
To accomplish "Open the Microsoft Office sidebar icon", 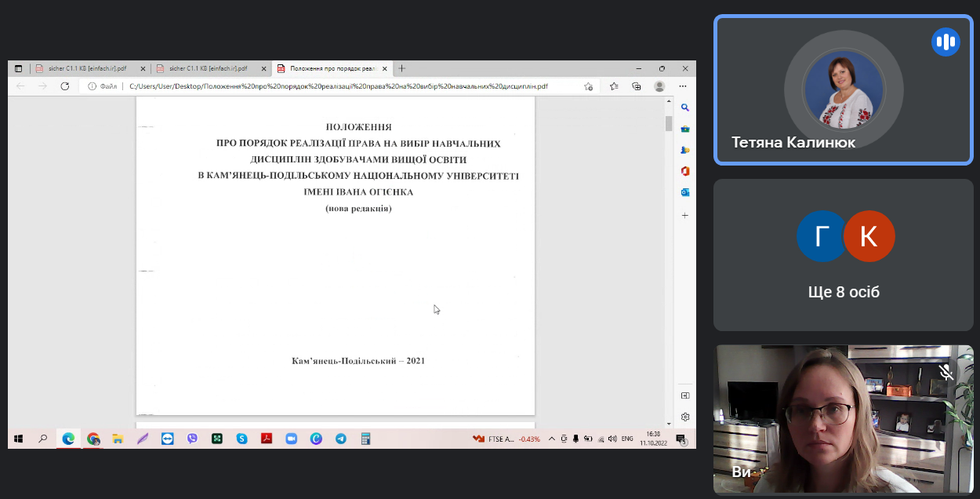I will pyautogui.click(x=685, y=171).
